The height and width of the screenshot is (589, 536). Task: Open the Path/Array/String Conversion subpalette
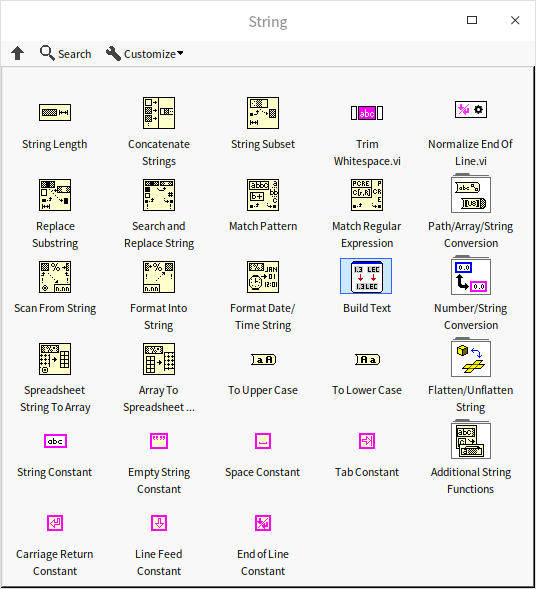pyautogui.click(x=471, y=194)
